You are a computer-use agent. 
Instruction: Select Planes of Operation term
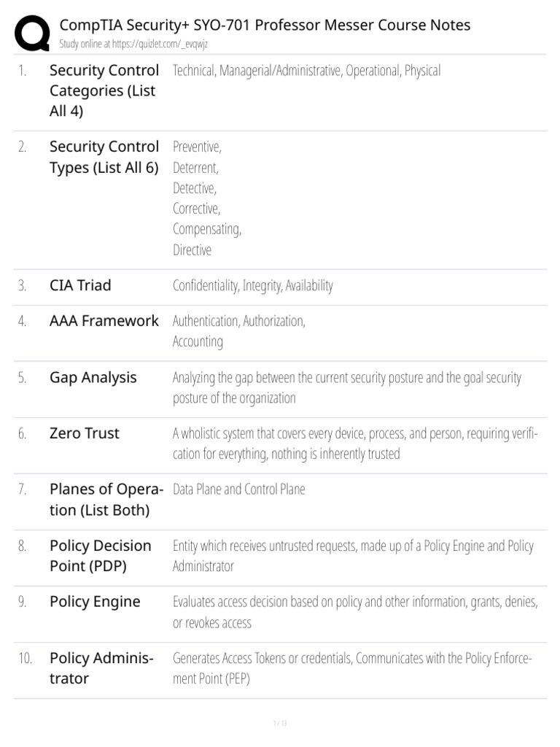coord(106,499)
